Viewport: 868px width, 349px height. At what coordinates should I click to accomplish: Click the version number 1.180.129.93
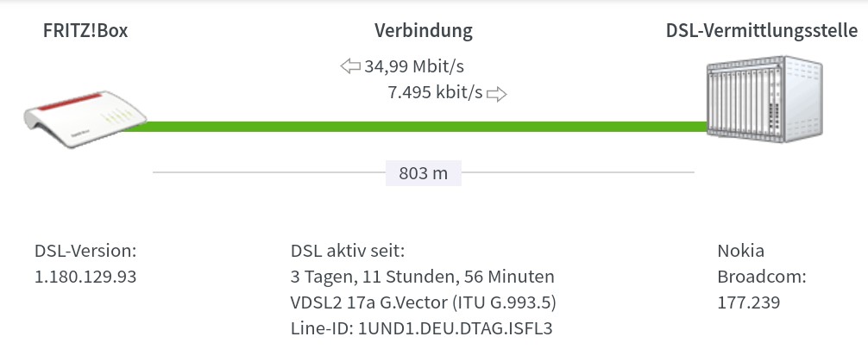85,277
